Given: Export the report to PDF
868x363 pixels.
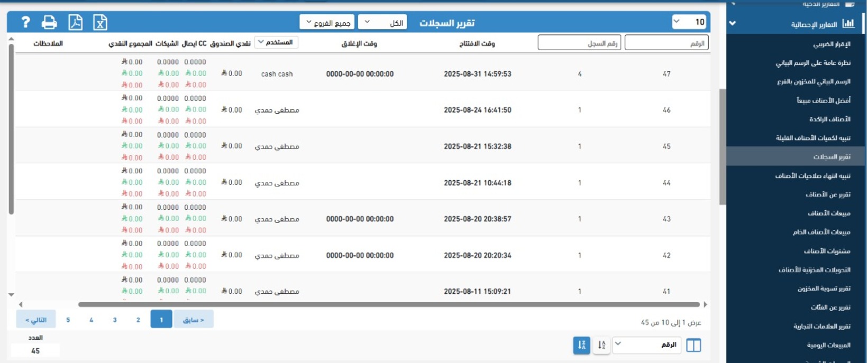Looking at the screenshot, I should tap(75, 22).
